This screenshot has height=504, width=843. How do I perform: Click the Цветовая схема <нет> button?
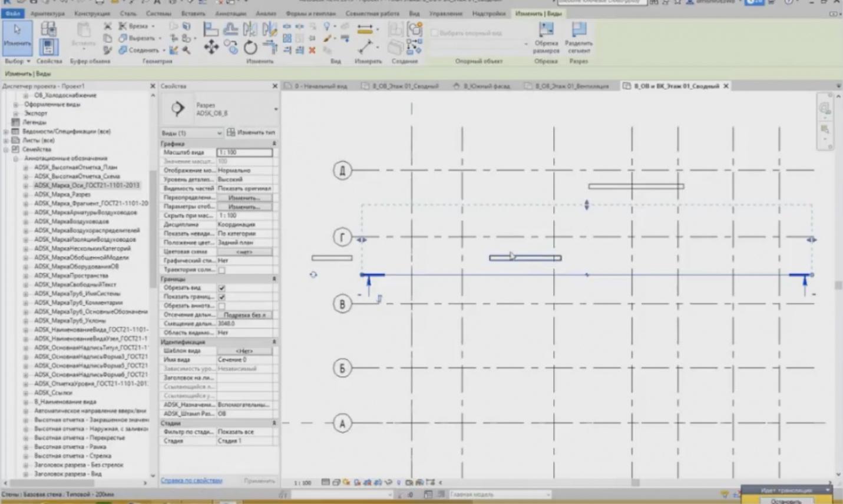[244, 252]
